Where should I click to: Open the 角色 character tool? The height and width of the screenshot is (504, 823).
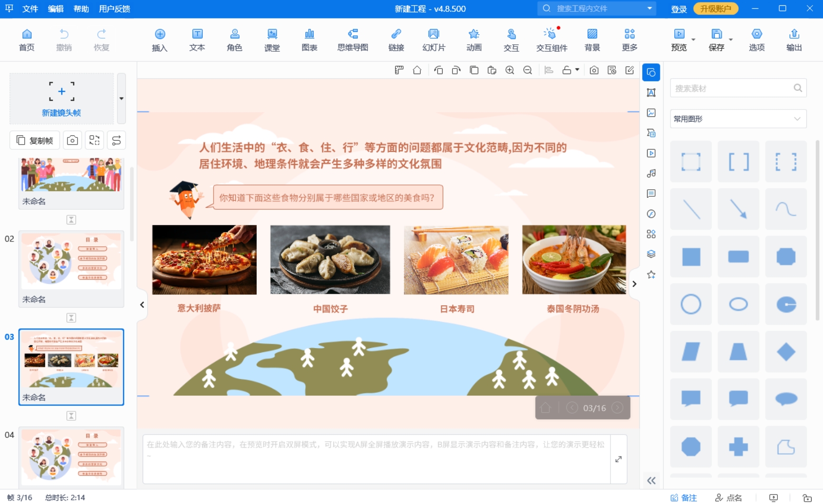point(234,40)
